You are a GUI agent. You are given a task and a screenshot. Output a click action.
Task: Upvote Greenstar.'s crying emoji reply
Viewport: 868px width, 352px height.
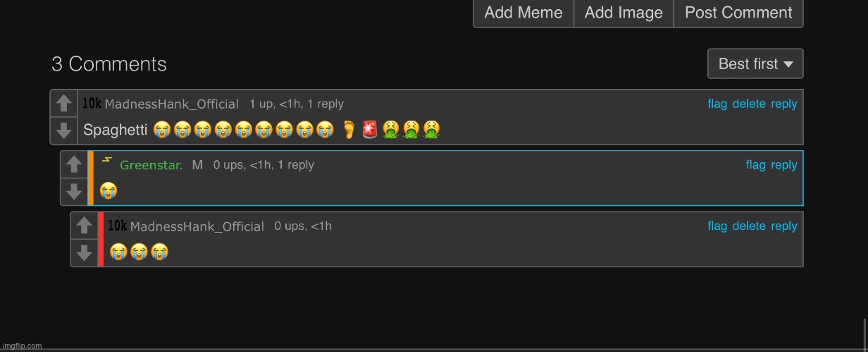click(x=74, y=165)
